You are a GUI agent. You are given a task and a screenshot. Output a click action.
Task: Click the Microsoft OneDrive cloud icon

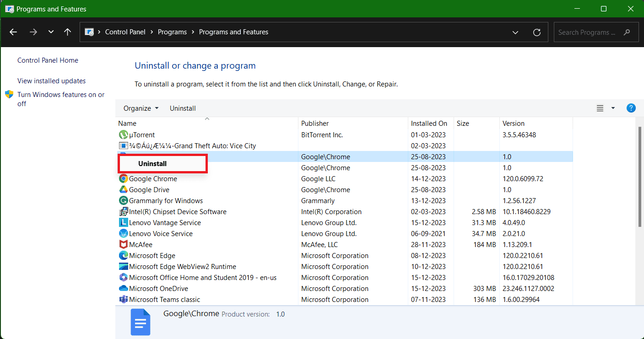123,289
